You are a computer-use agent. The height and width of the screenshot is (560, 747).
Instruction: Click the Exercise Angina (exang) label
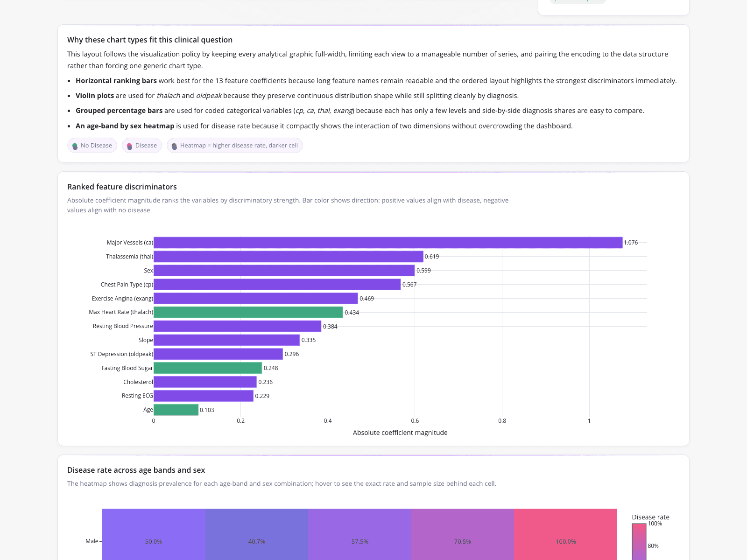[122, 299]
